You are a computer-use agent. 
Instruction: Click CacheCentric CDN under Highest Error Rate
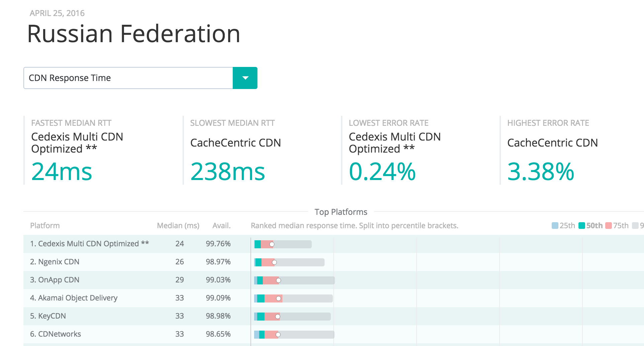point(552,143)
